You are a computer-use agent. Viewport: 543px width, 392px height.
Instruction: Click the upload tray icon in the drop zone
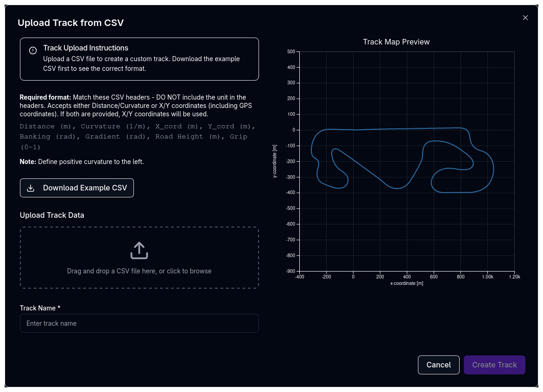139,250
